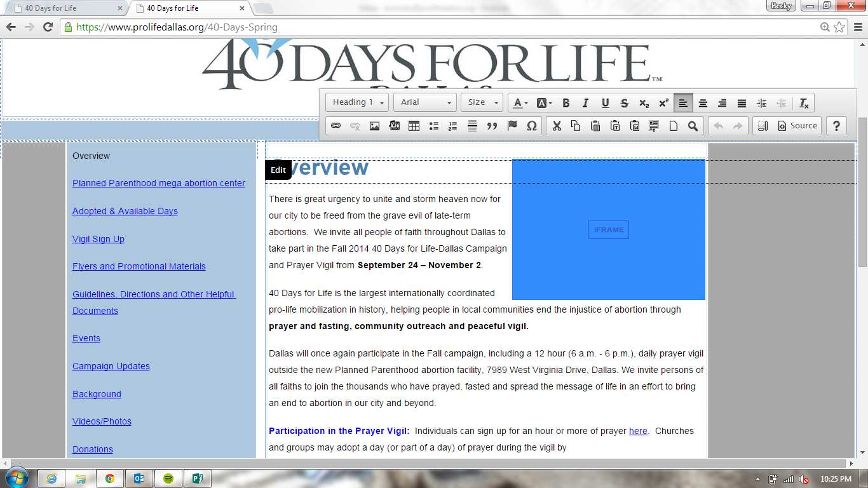Click the Show Blocks icon

click(763, 126)
